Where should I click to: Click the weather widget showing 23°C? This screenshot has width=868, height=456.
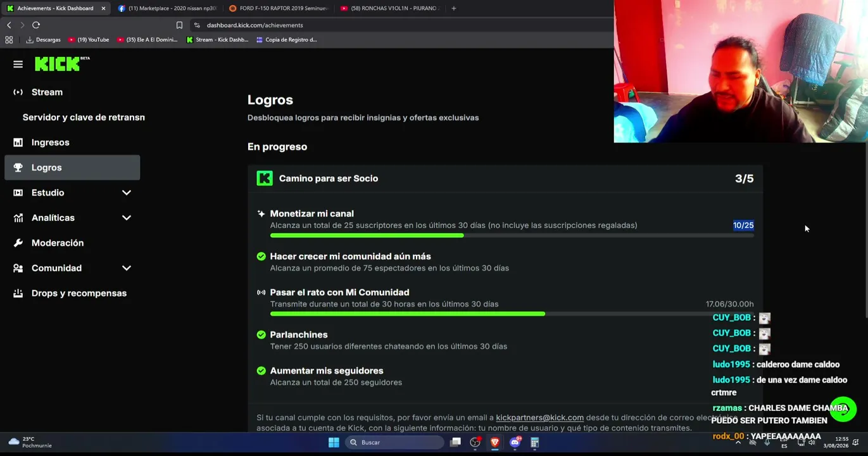[x=30, y=442]
